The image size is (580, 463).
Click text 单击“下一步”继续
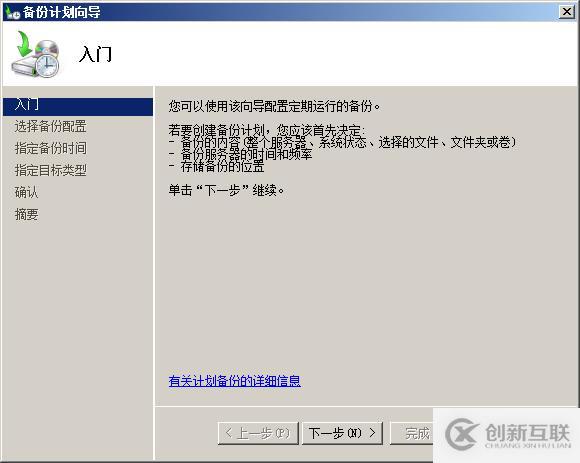pos(226,190)
